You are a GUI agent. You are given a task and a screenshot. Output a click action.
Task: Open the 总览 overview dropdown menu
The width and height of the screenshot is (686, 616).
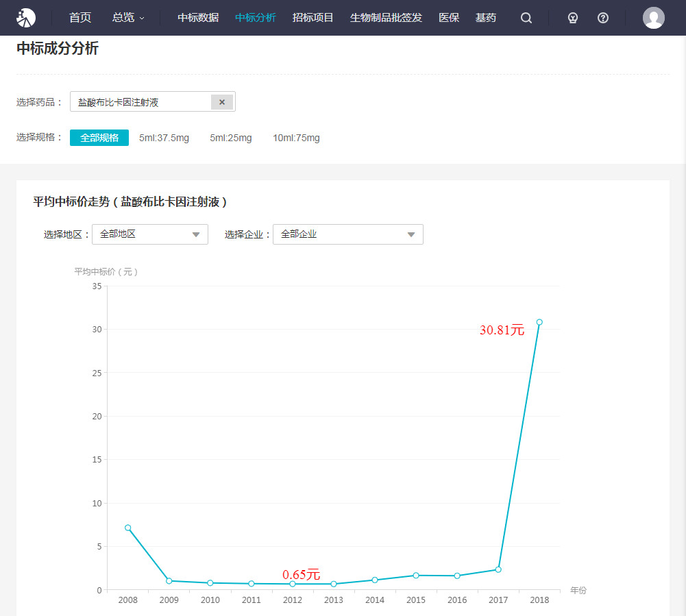click(128, 18)
